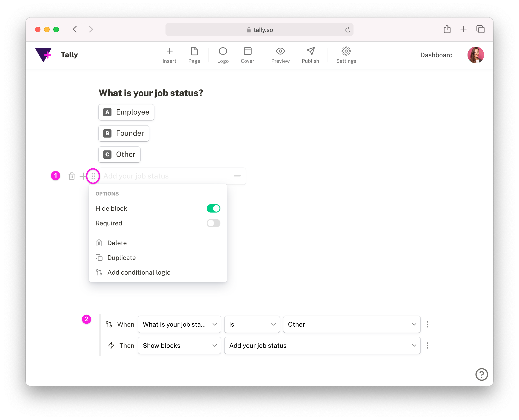Click the conditional logic branch icon by When
Screen dimensions: 519x420
[x=109, y=324]
